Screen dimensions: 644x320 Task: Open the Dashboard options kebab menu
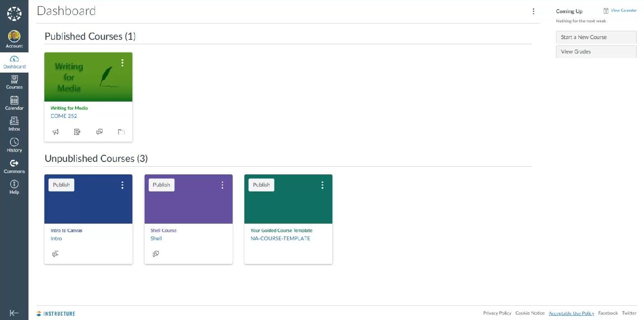point(533,12)
